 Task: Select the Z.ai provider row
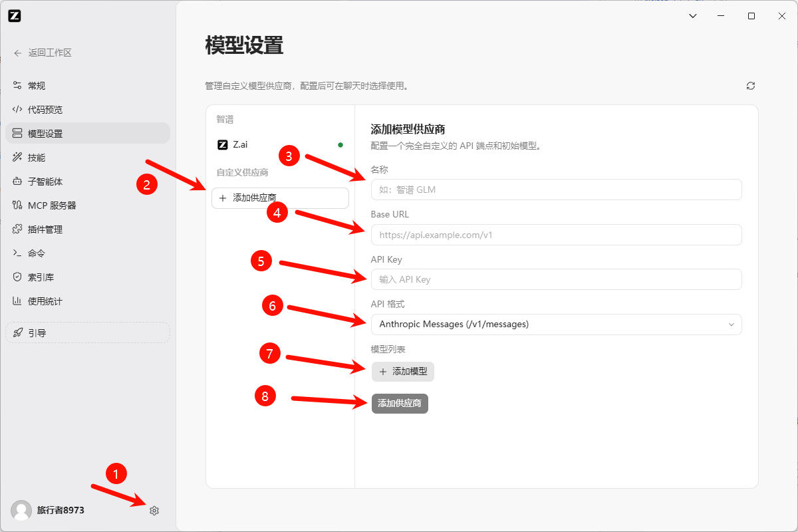[x=280, y=144]
